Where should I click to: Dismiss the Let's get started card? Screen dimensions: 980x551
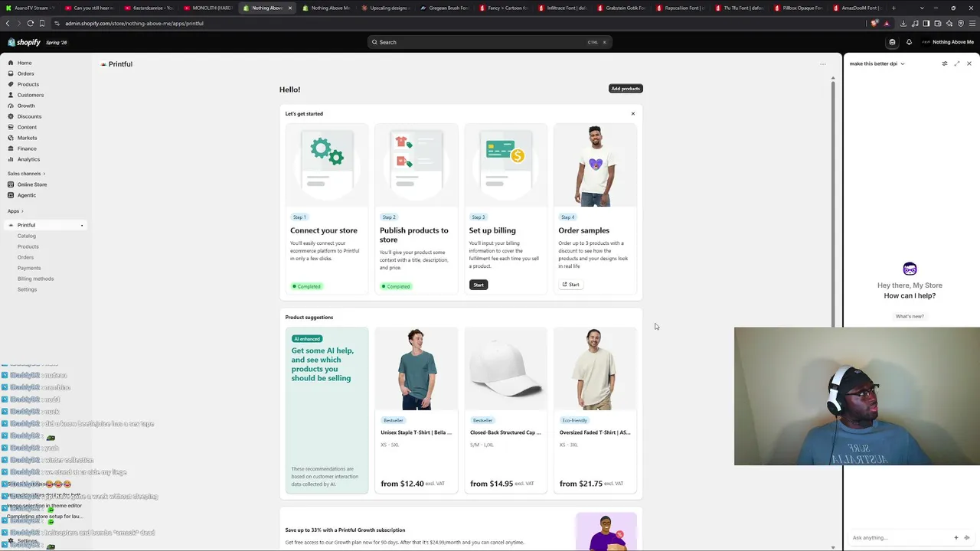point(633,113)
